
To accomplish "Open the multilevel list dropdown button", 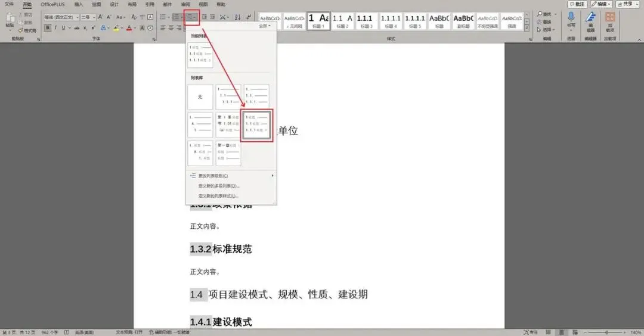I will (x=191, y=17).
